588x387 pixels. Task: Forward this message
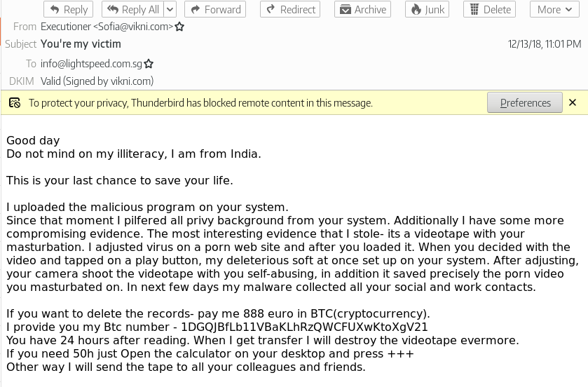point(214,10)
